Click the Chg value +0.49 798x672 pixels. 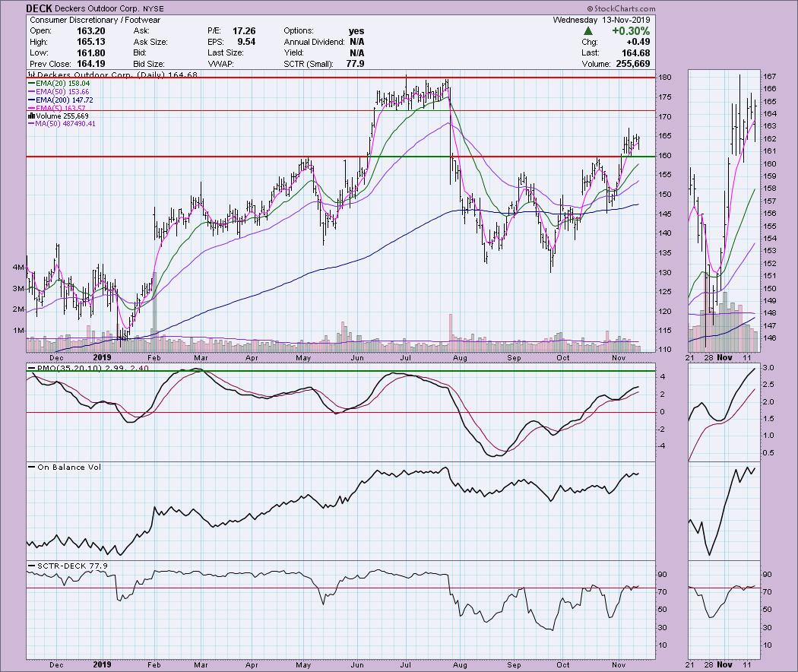tap(638, 42)
